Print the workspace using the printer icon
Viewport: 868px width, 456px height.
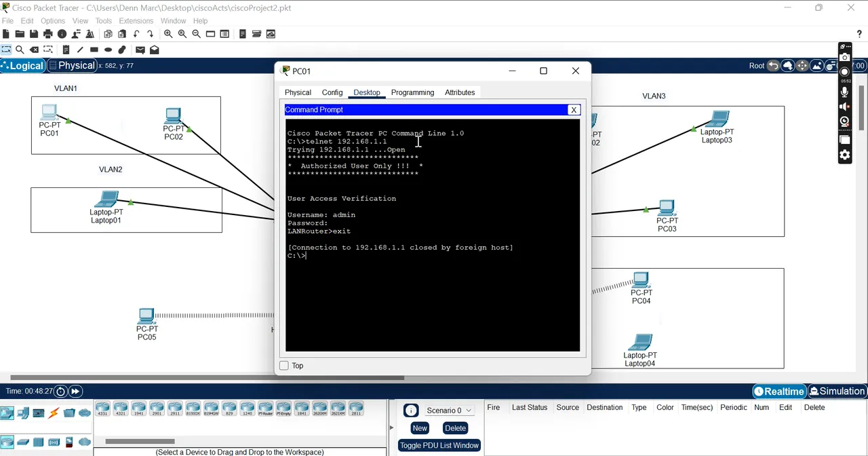click(x=48, y=34)
